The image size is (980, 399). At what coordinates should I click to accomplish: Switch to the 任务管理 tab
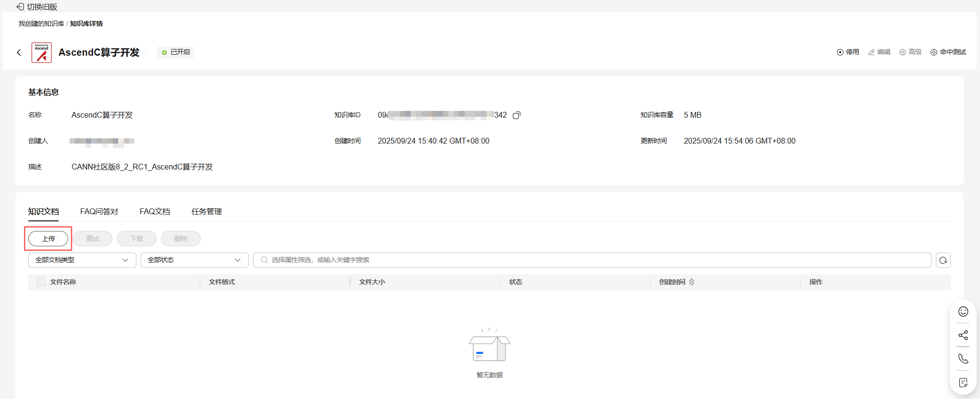click(207, 211)
